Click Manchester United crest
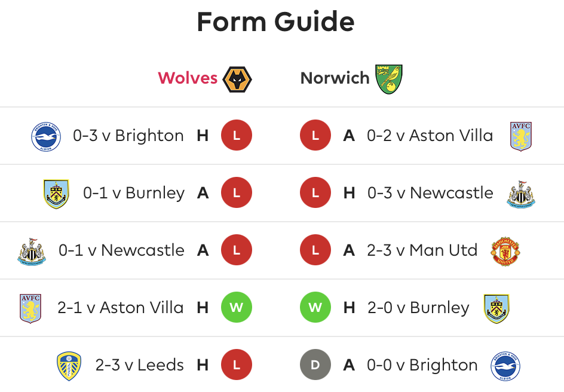 (x=505, y=252)
